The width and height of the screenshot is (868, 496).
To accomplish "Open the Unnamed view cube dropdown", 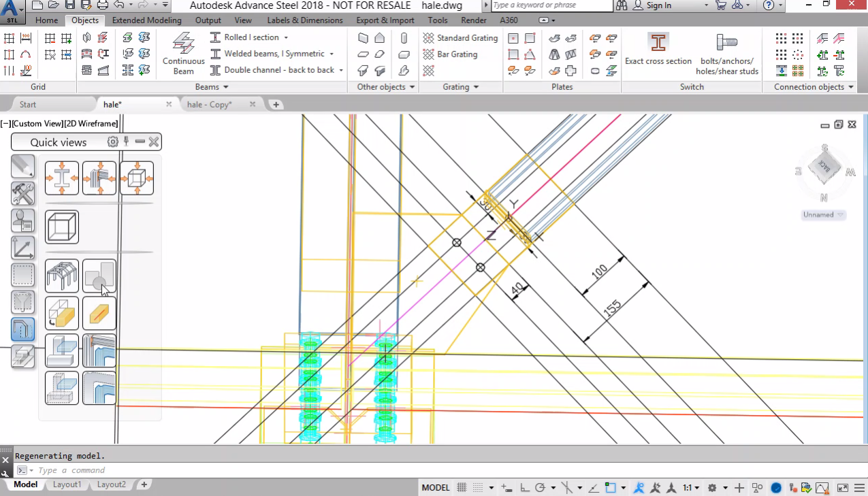I will (x=823, y=215).
